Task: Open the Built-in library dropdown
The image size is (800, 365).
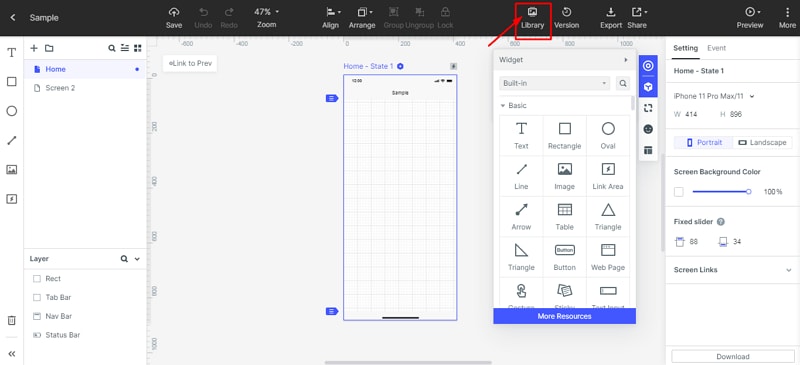Action: [x=555, y=83]
